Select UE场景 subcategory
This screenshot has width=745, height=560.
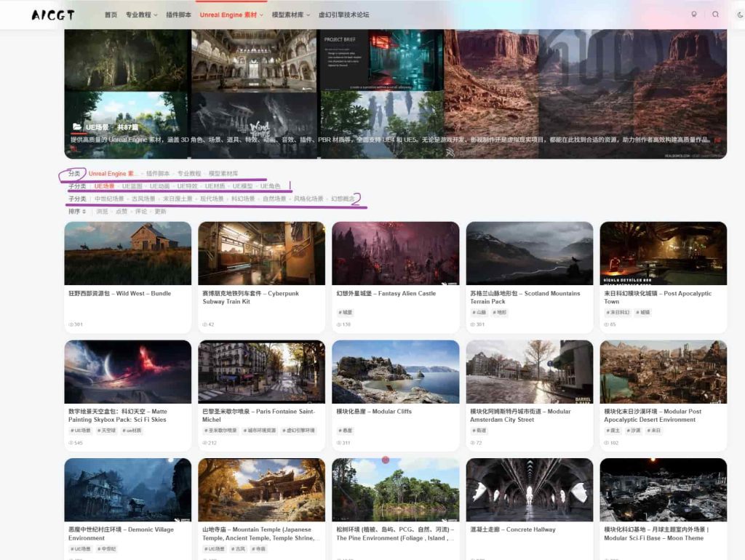tap(104, 186)
